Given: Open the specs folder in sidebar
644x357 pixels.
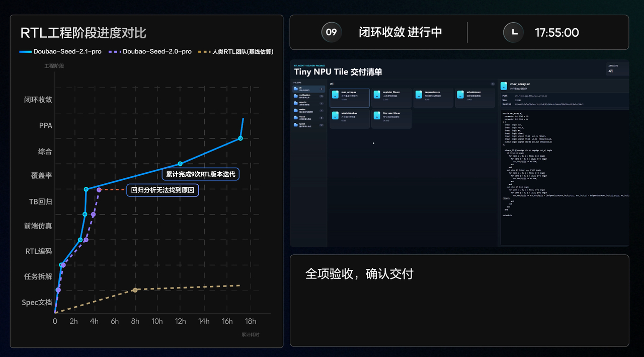Looking at the screenshot, I should coord(308,124).
